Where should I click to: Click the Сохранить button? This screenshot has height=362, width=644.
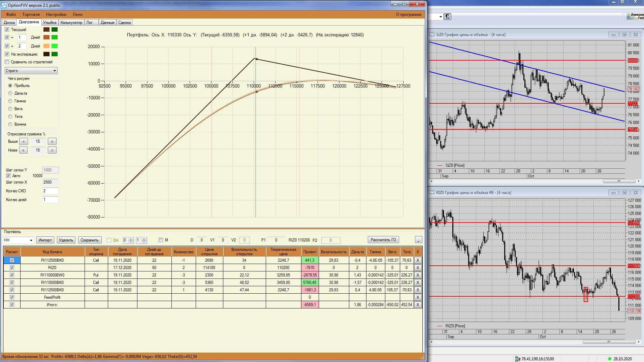(x=90, y=240)
